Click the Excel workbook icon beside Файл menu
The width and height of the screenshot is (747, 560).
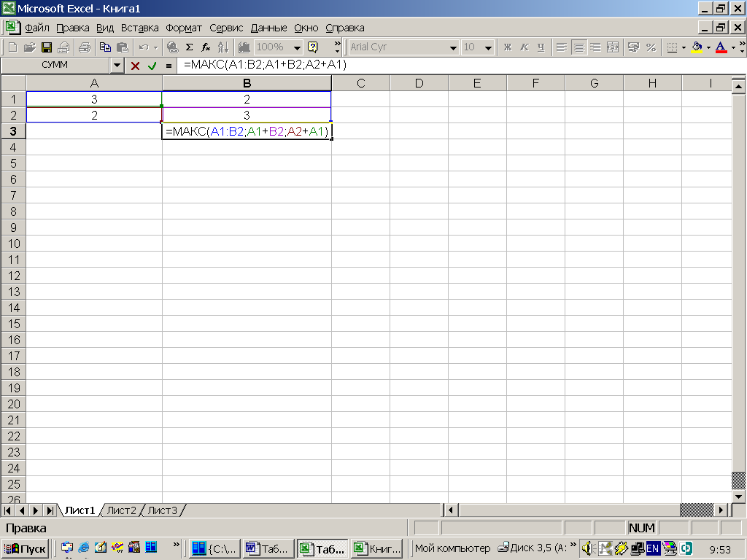coord(12,28)
